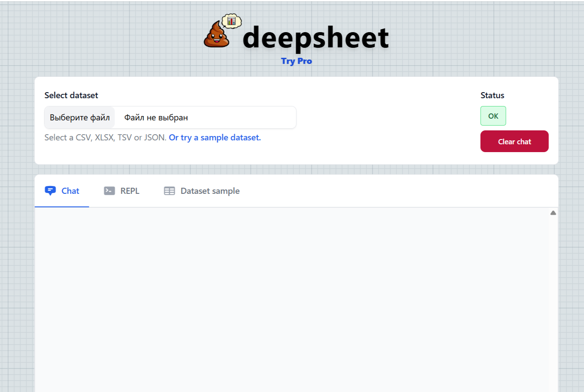The height and width of the screenshot is (392, 584).
Task: Click inside the empty chat message area
Action: (x=291, y=300)
